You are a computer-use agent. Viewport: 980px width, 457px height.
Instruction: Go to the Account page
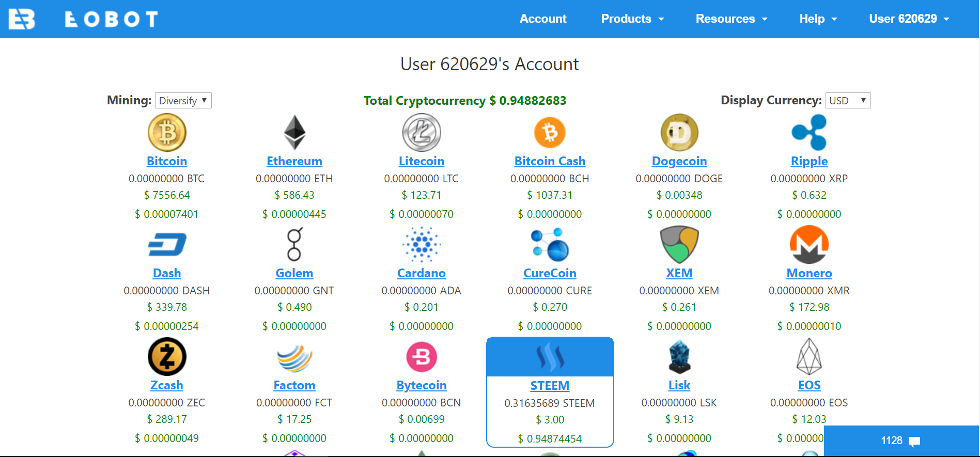(x=543, y=19)
